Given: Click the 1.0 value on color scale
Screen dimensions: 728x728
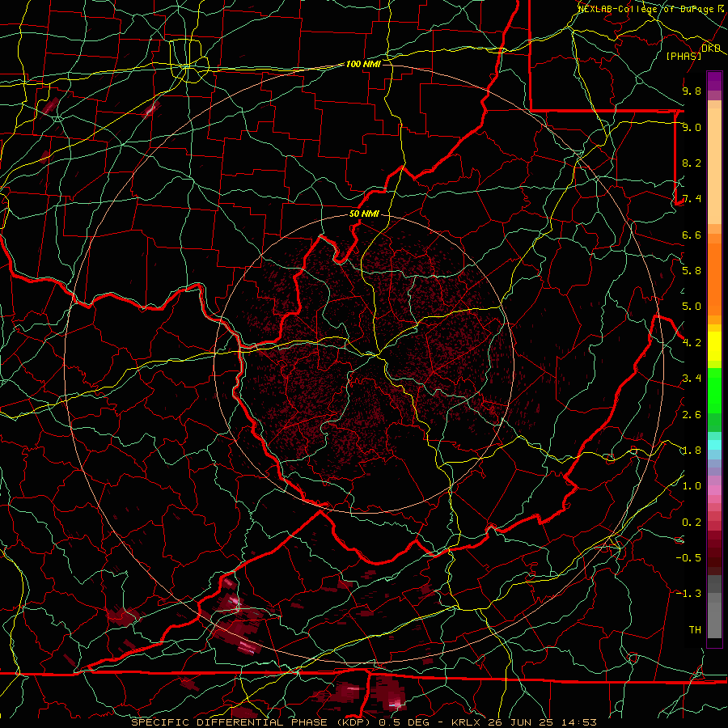Looking at the screenshot, I should point(692,486).
